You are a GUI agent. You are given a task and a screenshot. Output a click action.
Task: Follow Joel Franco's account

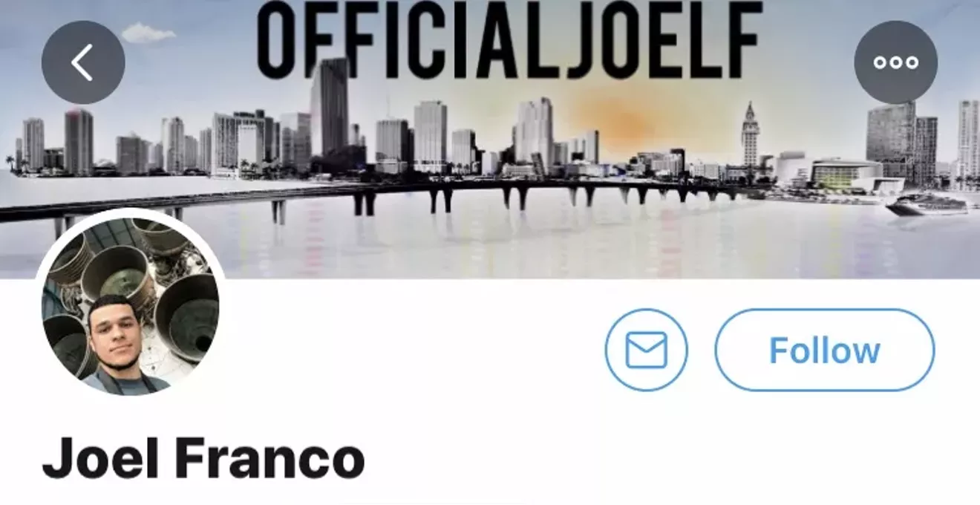pos(824,350)
